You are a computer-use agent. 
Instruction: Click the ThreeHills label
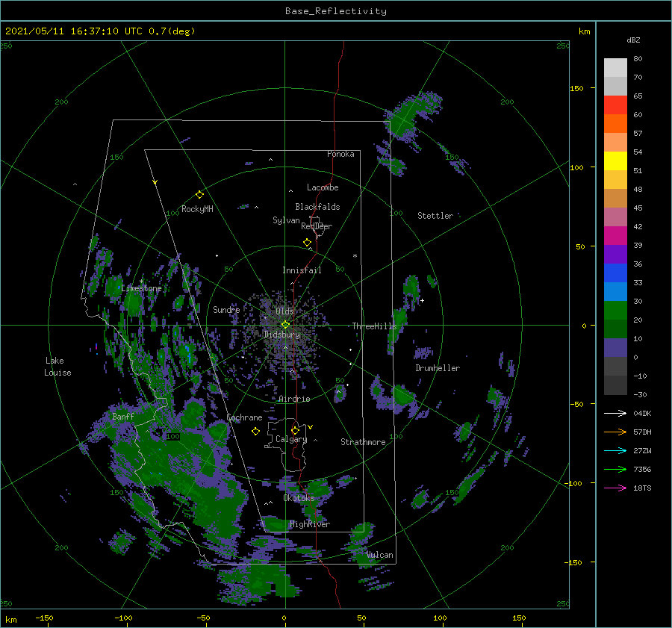click(374, 326)
